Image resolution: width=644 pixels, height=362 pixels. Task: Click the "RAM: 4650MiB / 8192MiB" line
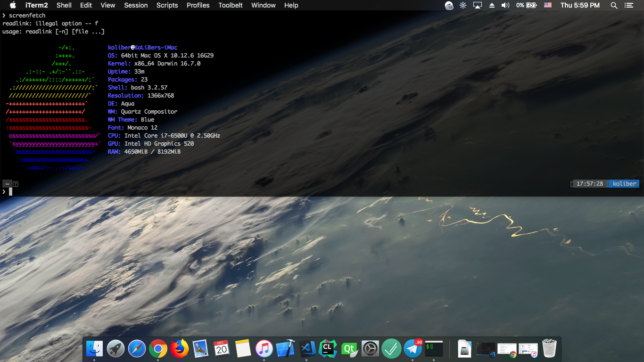[144, 152]
